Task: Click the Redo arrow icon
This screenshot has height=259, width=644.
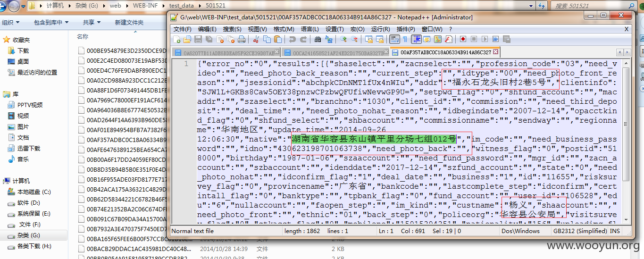Action: click(x=303, y=39)
